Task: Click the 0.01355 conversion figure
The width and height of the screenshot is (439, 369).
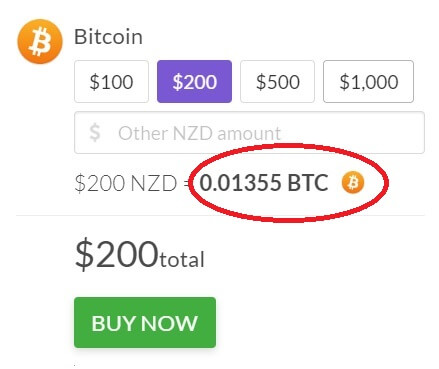Action: coord(240,183)
